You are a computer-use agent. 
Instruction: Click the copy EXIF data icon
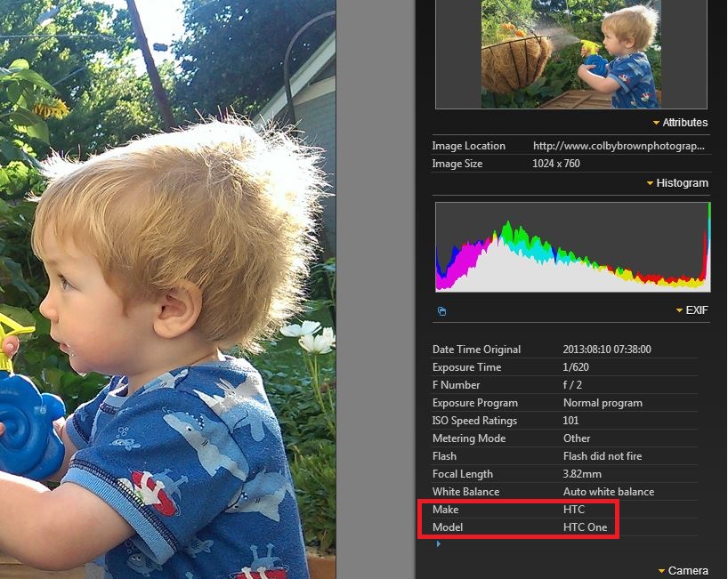(x=442, y=310)
